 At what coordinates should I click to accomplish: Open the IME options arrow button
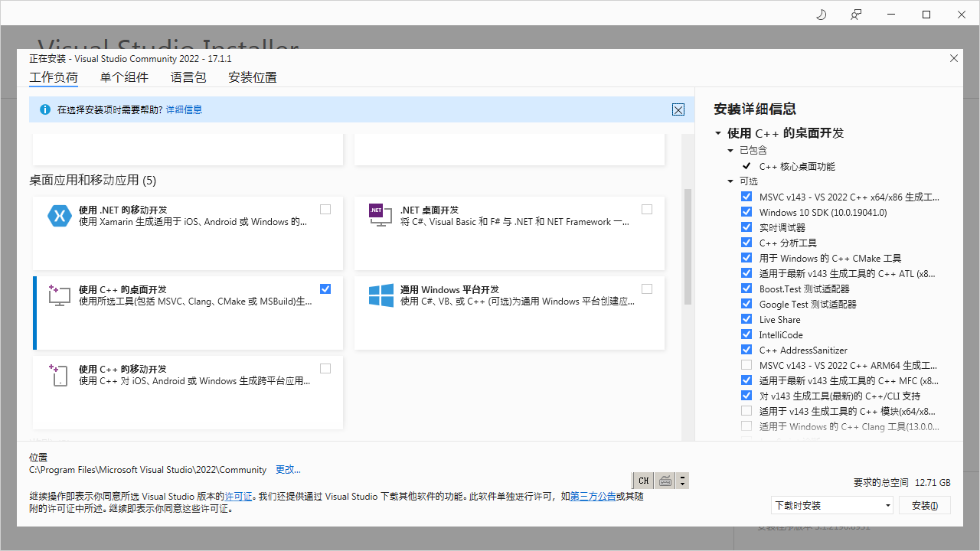pos(683,481)
